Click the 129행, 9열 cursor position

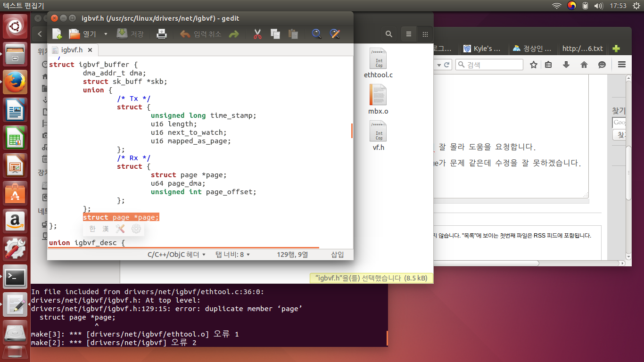pos(292,255)
